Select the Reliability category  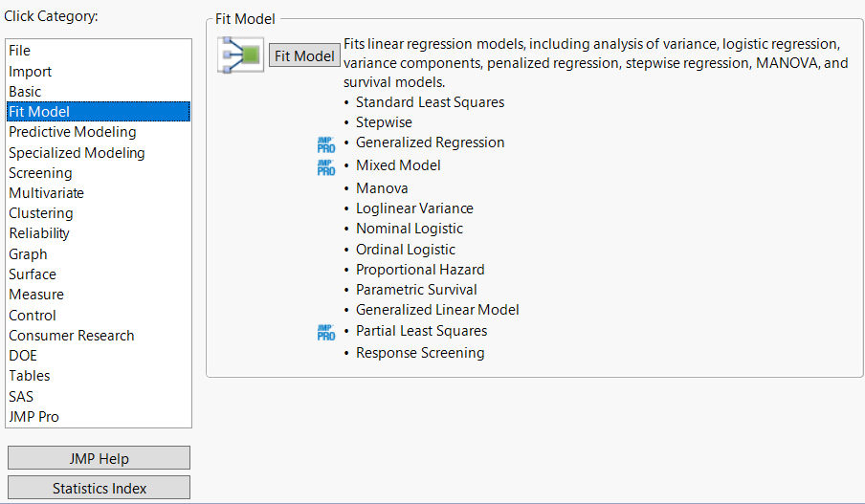click(39, 233)
